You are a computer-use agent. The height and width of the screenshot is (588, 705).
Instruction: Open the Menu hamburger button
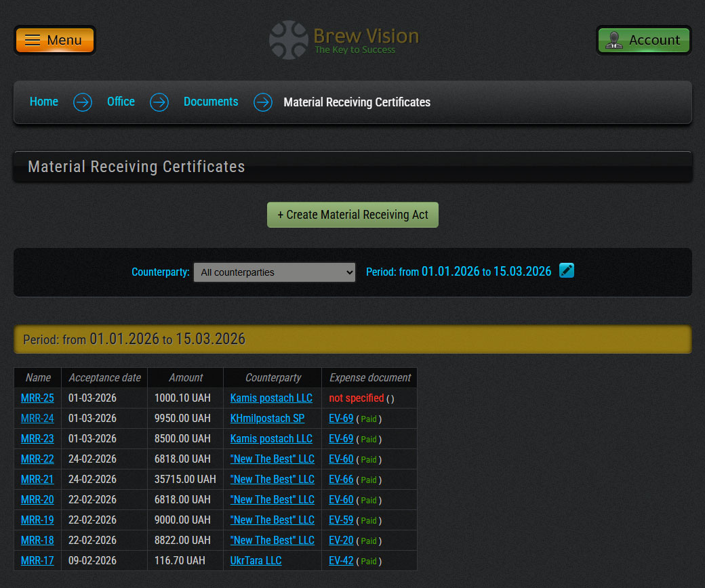55,40
